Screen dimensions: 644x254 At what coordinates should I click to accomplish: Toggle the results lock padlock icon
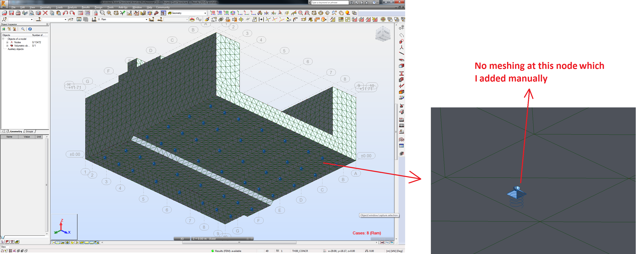pos(96,13)
